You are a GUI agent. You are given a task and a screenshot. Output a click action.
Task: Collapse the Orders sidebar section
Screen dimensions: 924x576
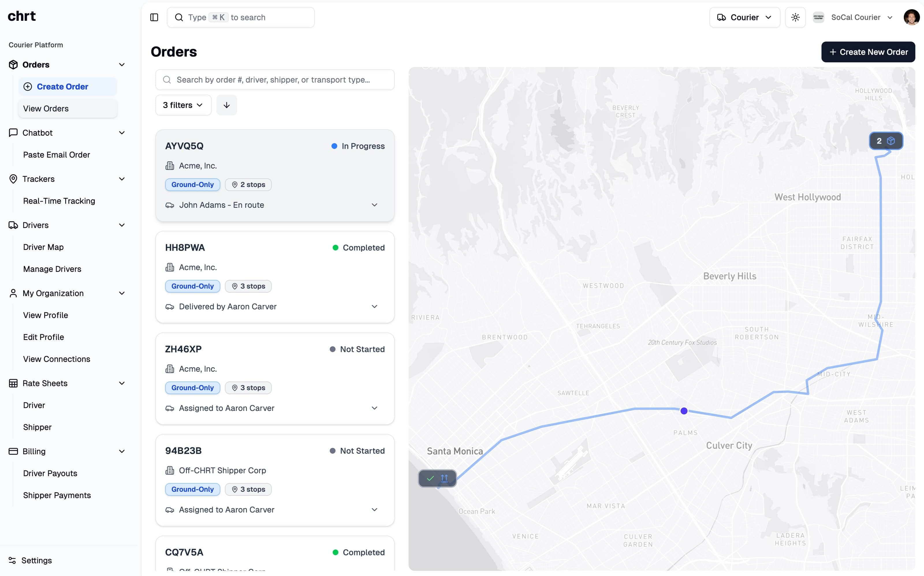122,65
